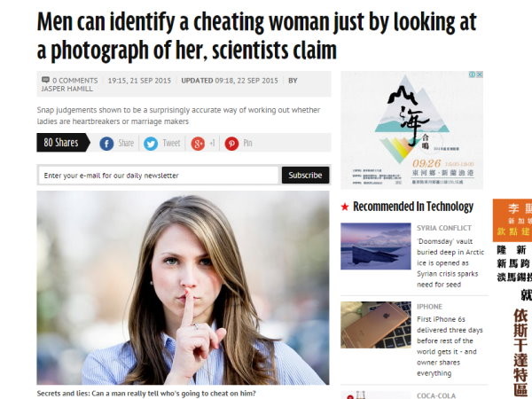Click the red star beside Recommended In Technology
The height and width of the screenshot is (399, 532).
coord(345,207)
